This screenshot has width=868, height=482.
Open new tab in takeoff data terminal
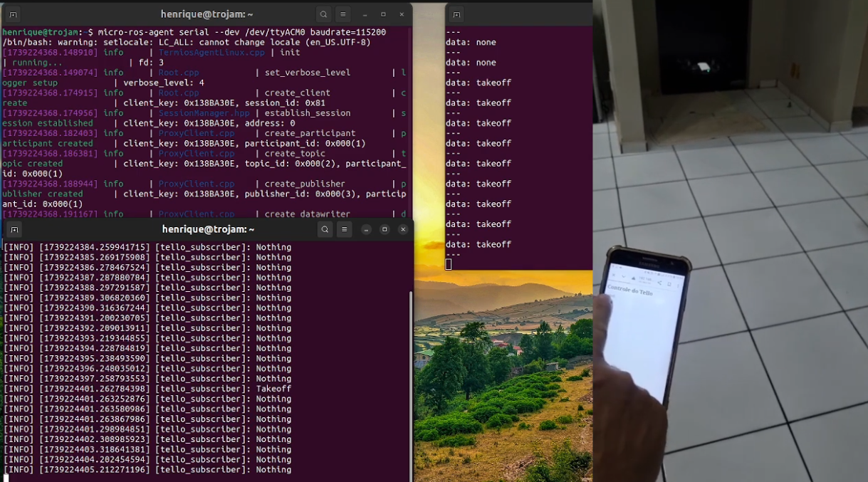coord(456,14)
